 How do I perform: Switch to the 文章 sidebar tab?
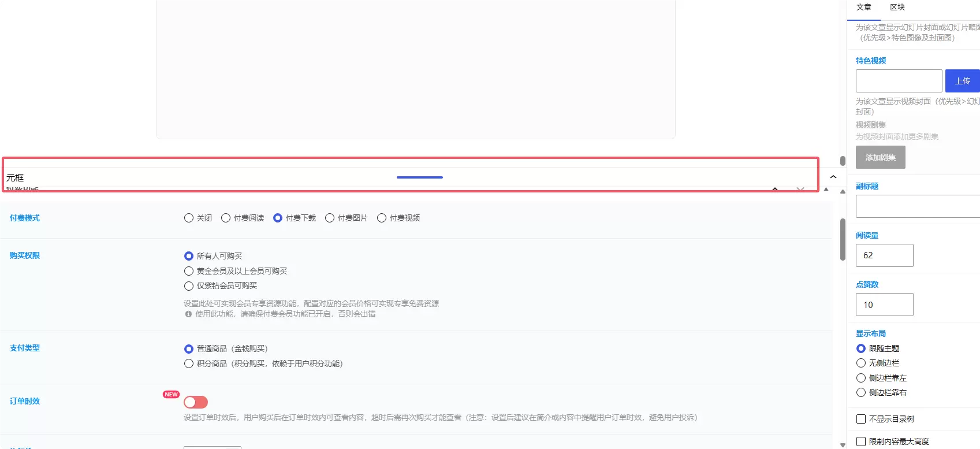(x=864, y=8)
